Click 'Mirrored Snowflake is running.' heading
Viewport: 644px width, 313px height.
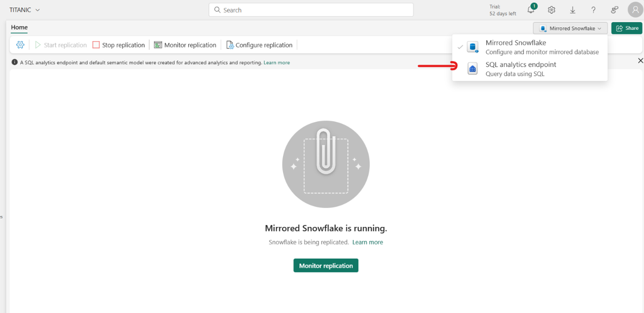(326, 228)
